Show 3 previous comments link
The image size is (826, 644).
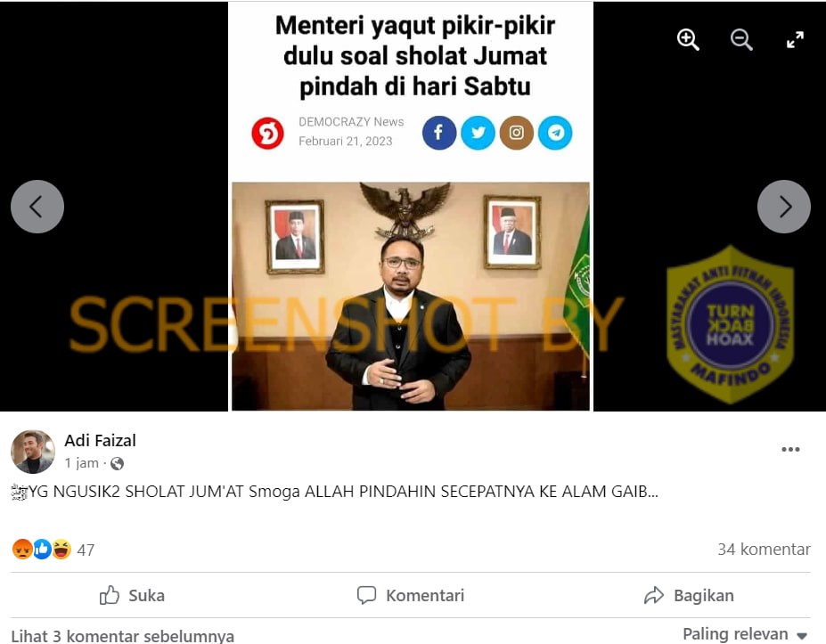123,636
